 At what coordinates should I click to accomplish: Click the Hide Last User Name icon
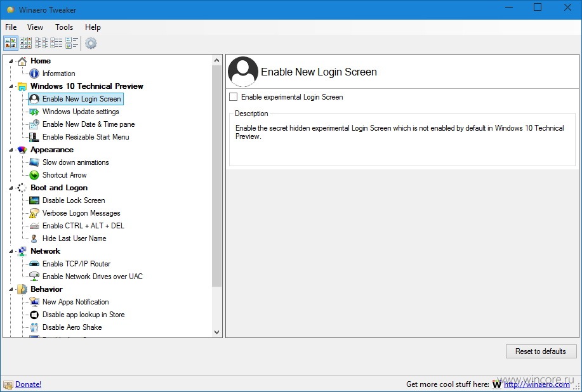pyautogui.click(x=34, y=238)
